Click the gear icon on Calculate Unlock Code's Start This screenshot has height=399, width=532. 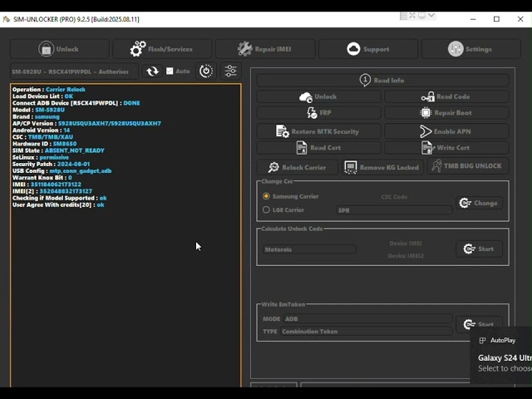click(469, 249)
